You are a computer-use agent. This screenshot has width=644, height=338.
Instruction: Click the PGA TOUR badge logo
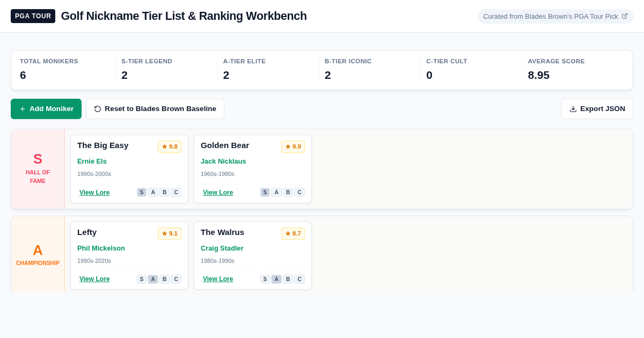point(33,16)
